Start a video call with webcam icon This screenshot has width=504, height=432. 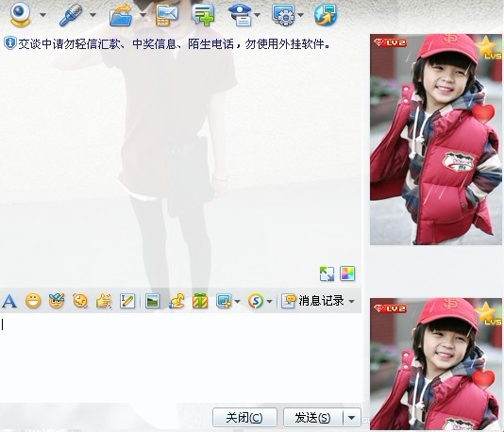point(20,14)
